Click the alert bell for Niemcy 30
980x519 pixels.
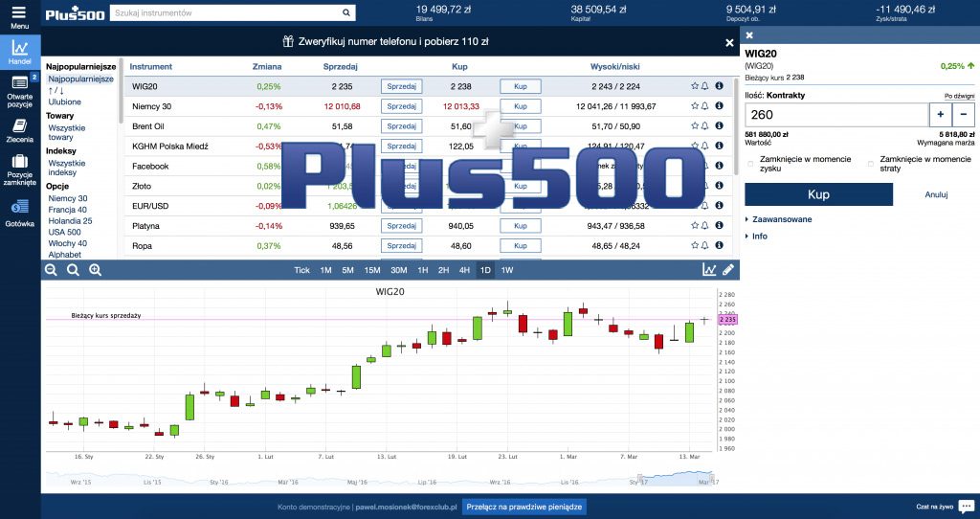tap(705, 106)
